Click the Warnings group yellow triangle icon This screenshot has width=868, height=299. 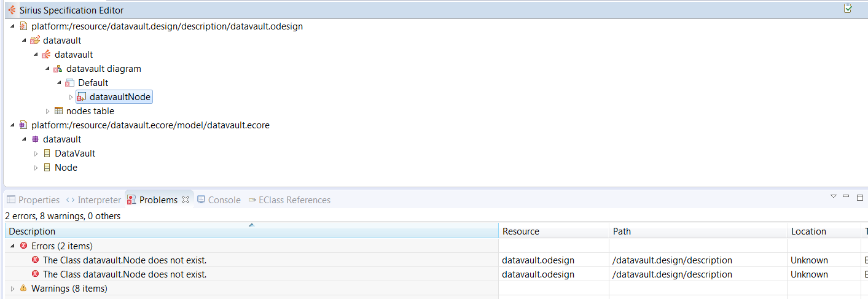[23, 288]
